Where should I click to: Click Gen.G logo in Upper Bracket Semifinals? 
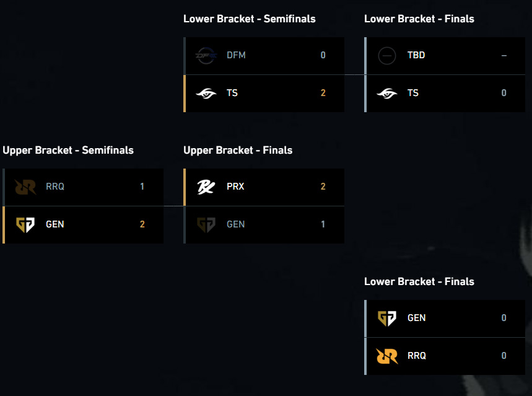(x=25, y=224)
